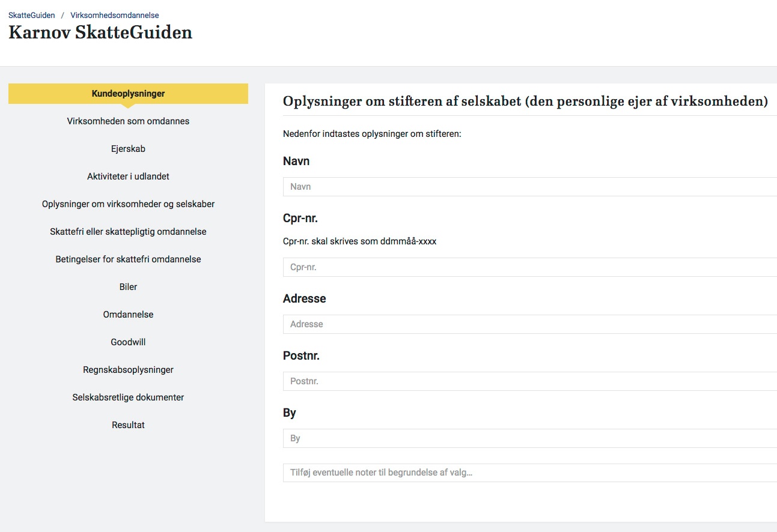Click the notes field Tilføj eventuelle noter

pos(530,473)
